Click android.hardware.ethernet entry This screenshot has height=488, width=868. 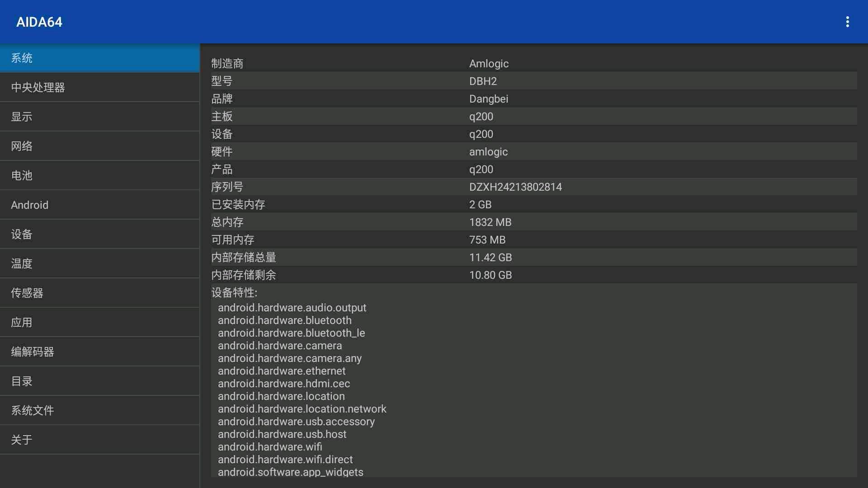point(282,371)
